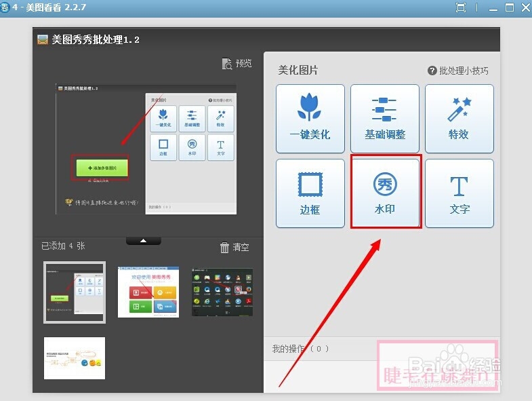This screenshot has width=532, height=401.
Task: Open the 边框 border tool
Action: pyautogui.click(x=310, y=193)
